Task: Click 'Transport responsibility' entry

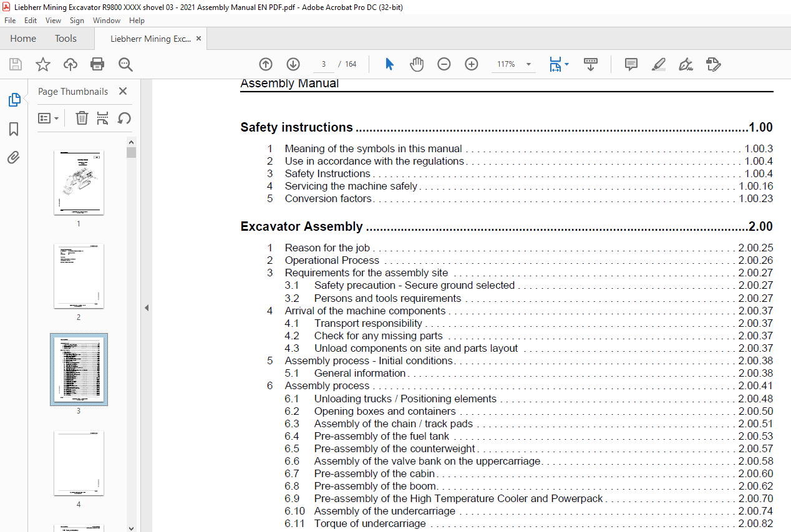Action: [x=368, y=323]
